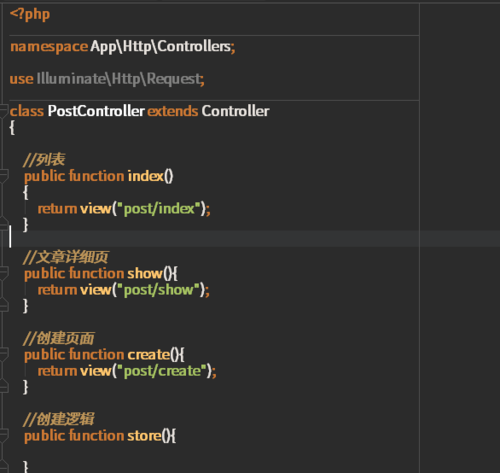Click the create method name
Image resolution: width=500 pixels, height=473 pixels.
point(149,354)
